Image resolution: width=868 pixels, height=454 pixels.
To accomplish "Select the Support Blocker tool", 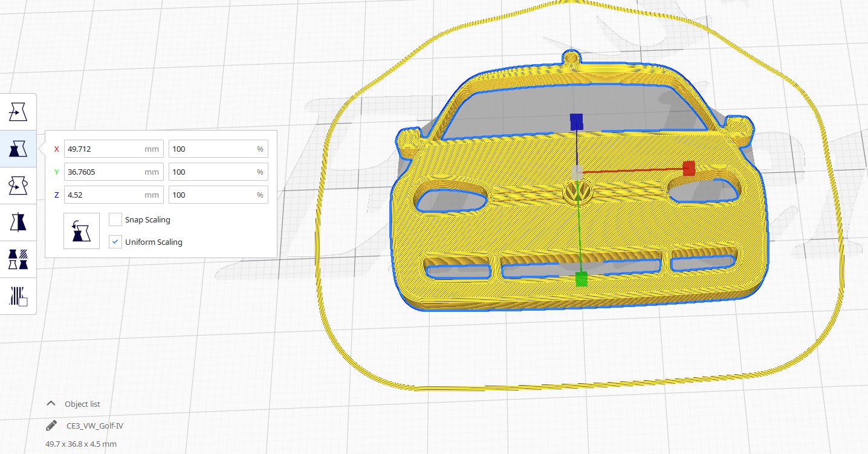I will [x=18, y=296].
